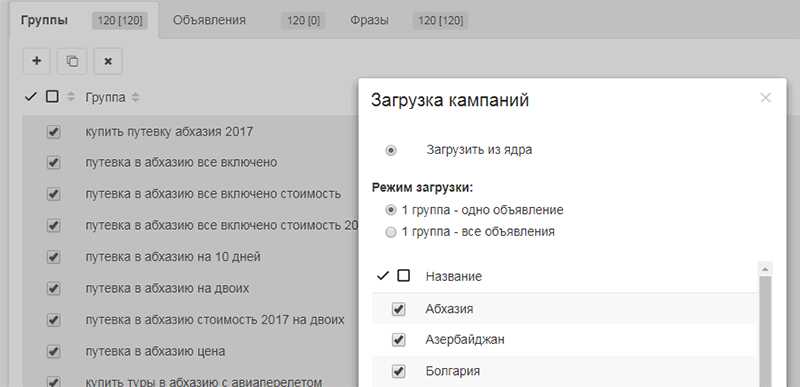Click the copy groups icon button
The image size is (800, 387).
pos(72,61)
